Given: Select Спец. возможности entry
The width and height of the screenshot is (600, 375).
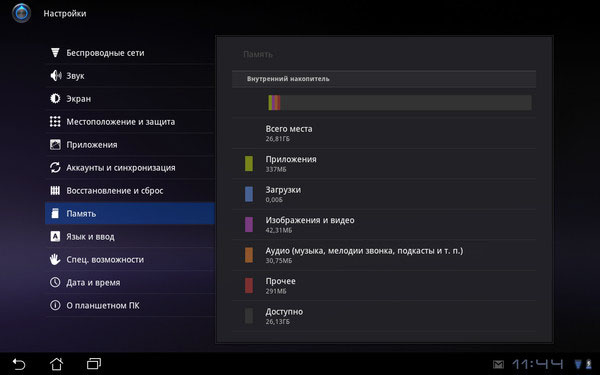Looking at the screenshot, I should click(130, 259).
